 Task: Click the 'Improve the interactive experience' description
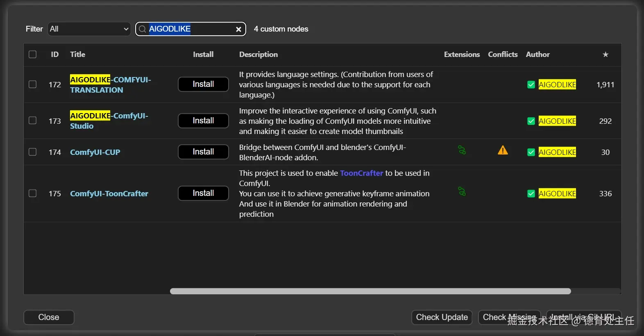click(x=338, y=121)
